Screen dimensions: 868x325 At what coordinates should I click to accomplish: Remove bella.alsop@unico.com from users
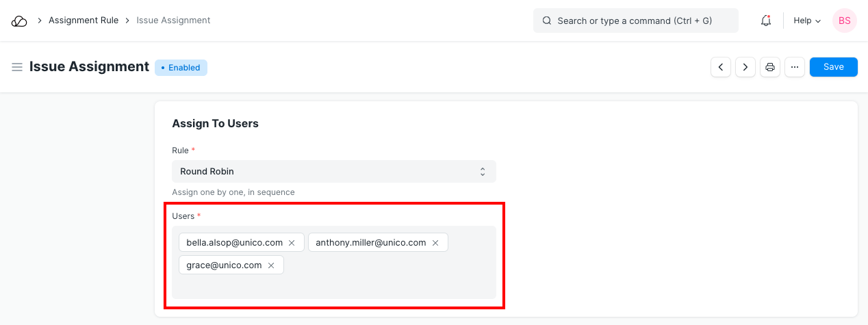292,243
